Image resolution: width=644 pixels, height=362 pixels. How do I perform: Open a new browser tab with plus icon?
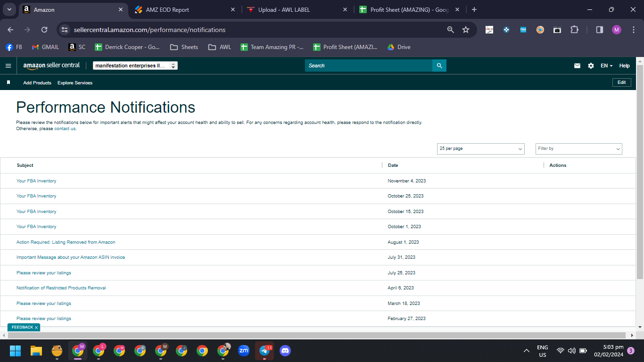(474, 9)
